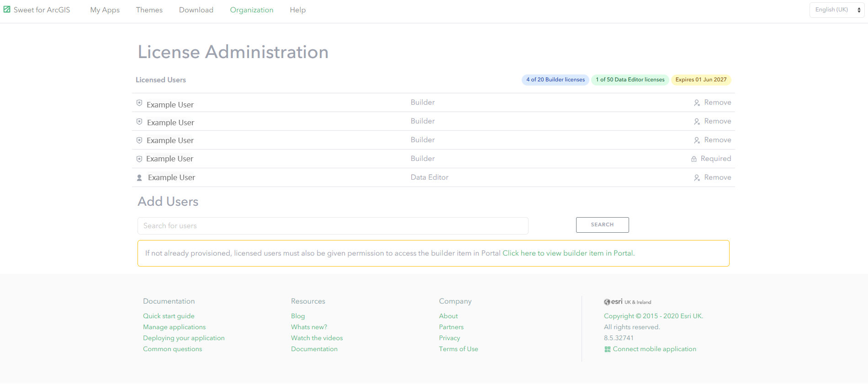Click the person icon beside the Data Editor user
The height and width of the screenshot is (390, 868).
pos(139,178)
